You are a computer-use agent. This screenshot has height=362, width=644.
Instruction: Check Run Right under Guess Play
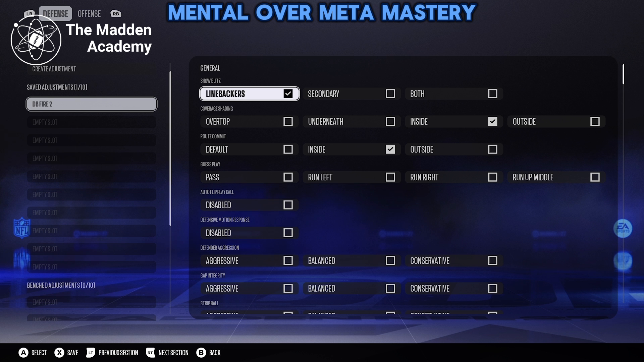tap(454, 177)
